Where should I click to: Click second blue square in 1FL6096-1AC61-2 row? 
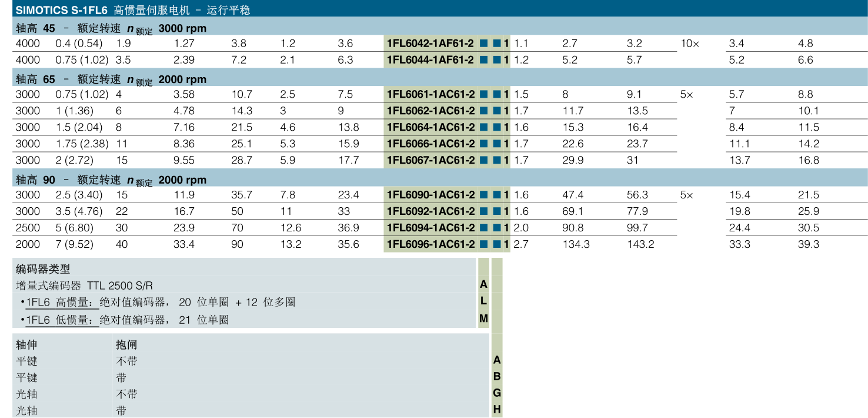pos(496,245)
